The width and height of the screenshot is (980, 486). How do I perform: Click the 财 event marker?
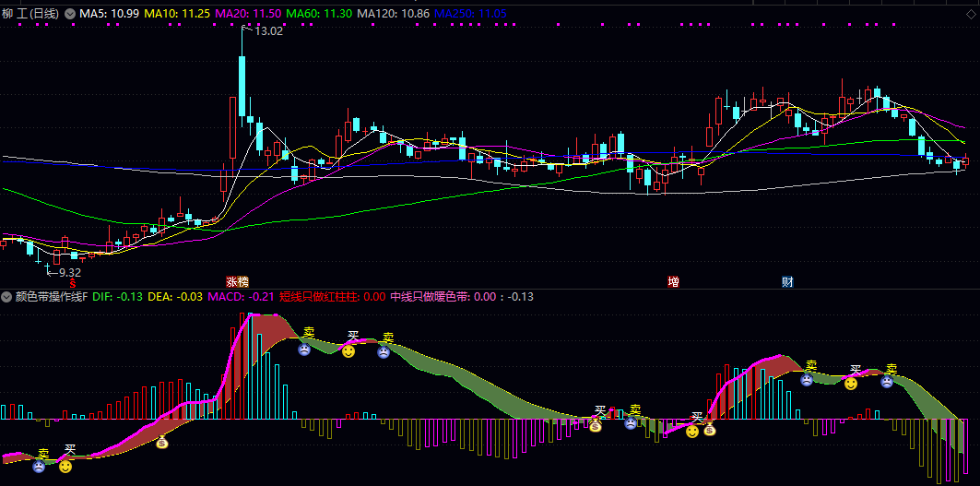click(x=787, y=281)
